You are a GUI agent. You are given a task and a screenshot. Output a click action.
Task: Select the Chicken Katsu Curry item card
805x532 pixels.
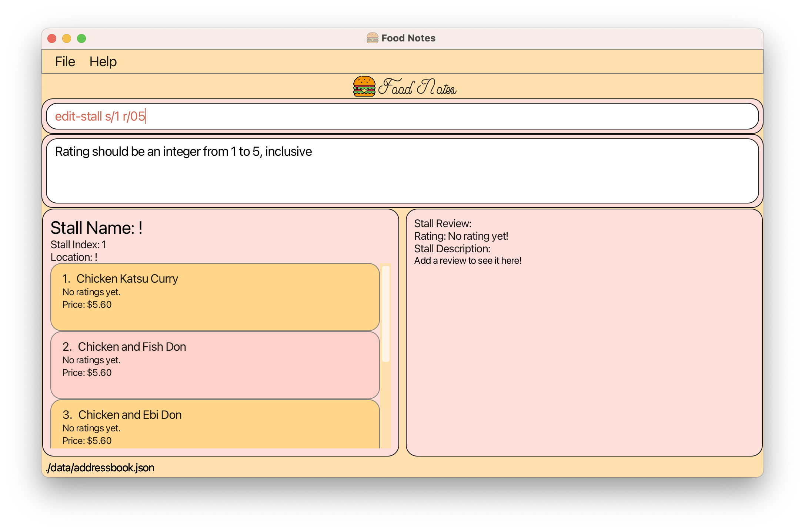point(215,297)
